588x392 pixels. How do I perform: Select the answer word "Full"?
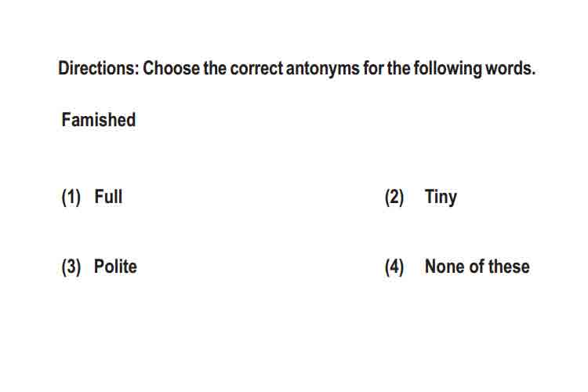(x=108, y=197)
